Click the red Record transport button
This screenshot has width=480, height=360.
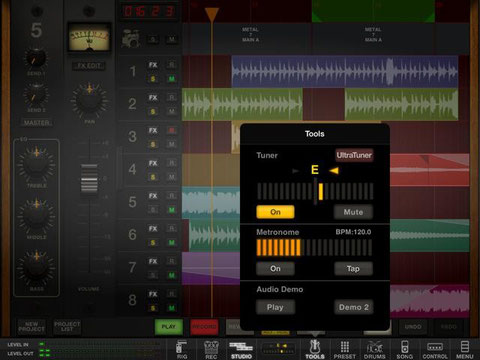(204, 327)
